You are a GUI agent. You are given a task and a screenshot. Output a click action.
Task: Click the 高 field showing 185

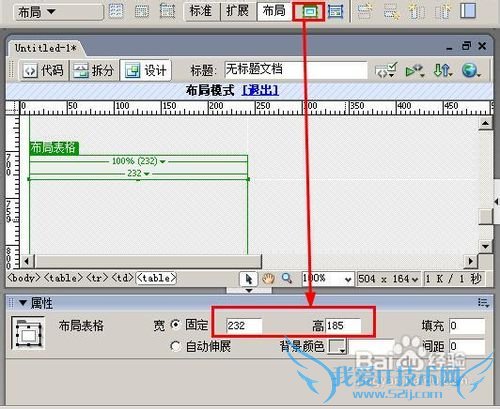(x=343, y=326)
